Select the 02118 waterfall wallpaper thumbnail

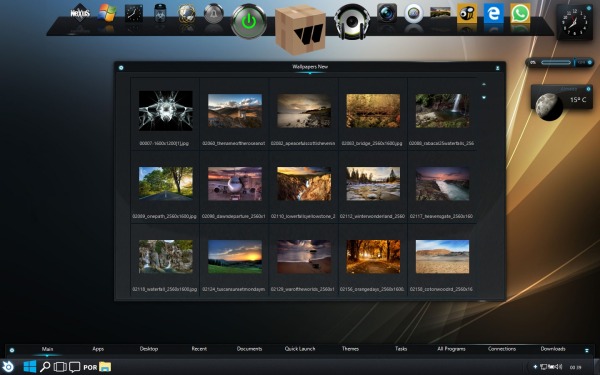166,256
